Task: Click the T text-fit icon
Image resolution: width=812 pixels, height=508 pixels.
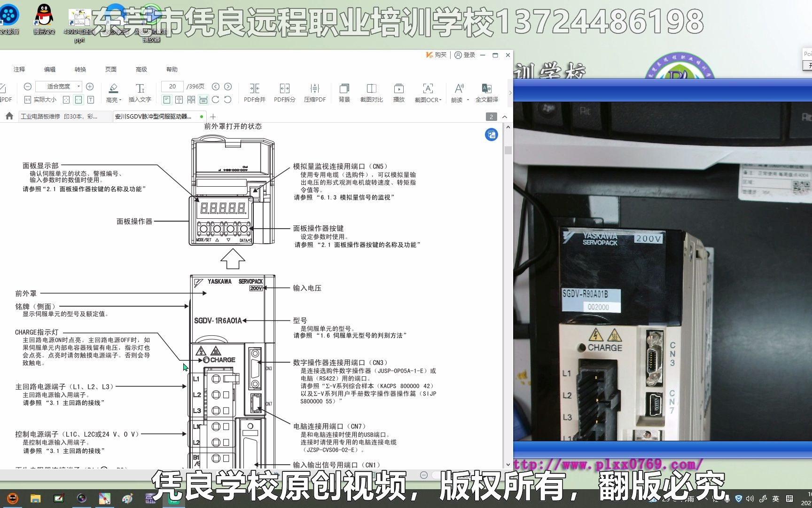Action: coord(91,100)
